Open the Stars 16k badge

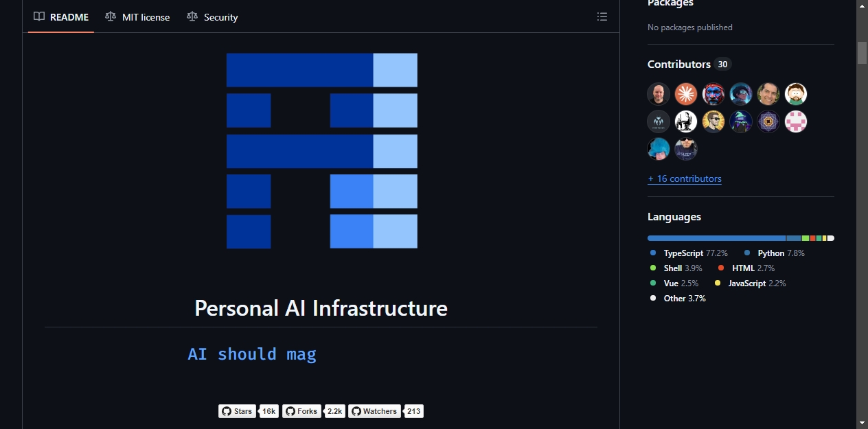tap(249, 411)
